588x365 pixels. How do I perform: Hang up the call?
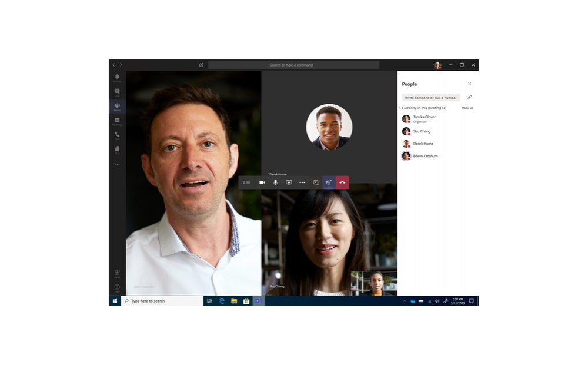[x=342, y=182]
